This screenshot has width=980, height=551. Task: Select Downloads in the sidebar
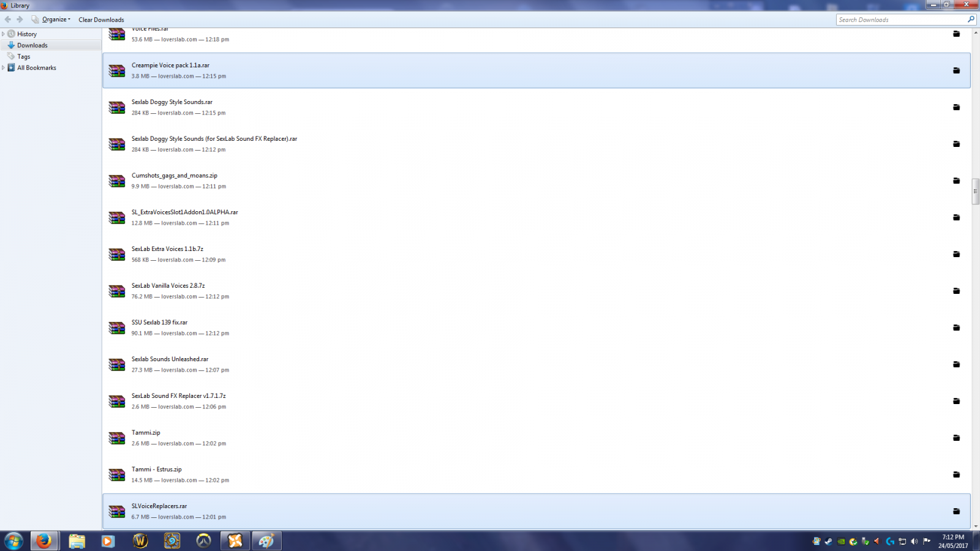pos(32,45)
